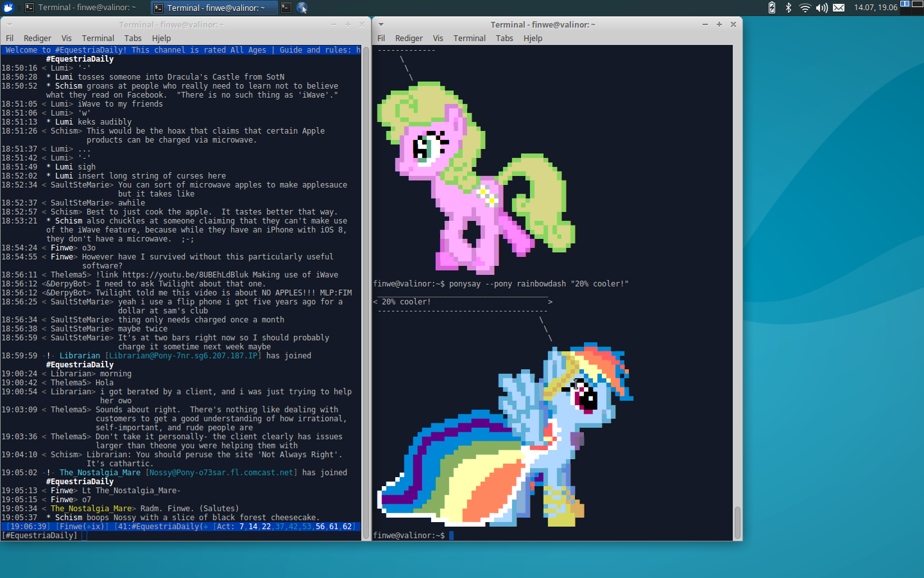This screenshot has height=578, width=924.
Task: Open Hjelp menu in the left terminal
Action: 162,39
